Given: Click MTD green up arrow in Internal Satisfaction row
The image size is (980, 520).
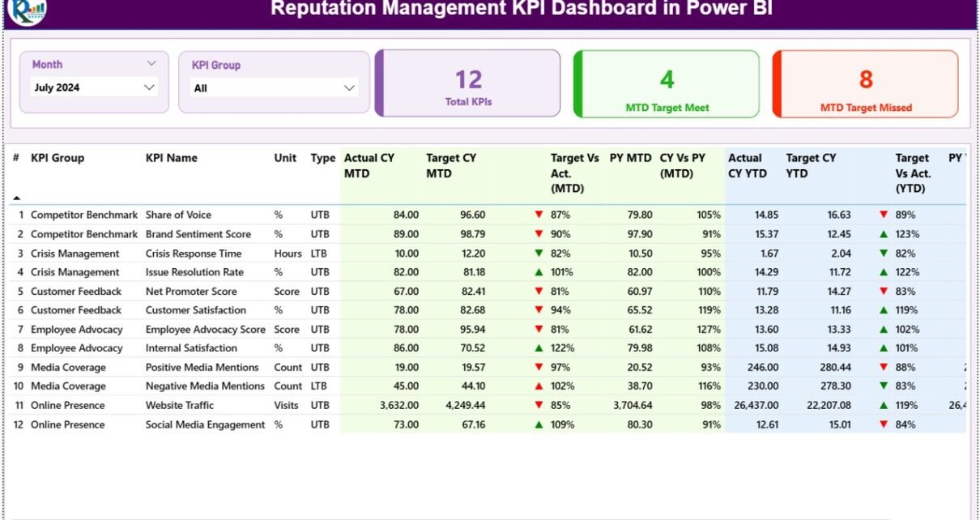Looking at the screenshot, I should 539,349.
